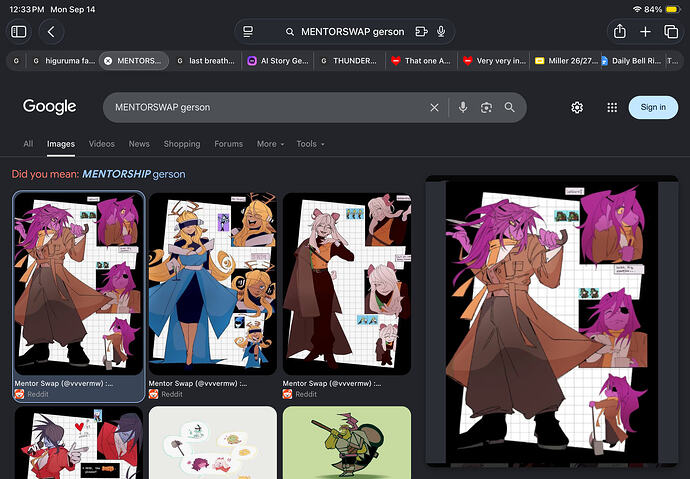Clear the Google search box

tap(434, 107)
